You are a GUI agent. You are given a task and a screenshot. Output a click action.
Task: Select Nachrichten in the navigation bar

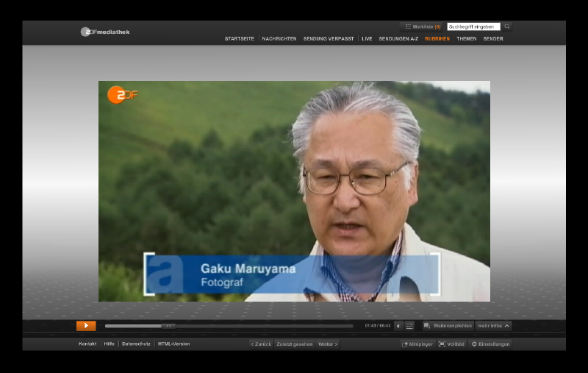tap(279, 39)
